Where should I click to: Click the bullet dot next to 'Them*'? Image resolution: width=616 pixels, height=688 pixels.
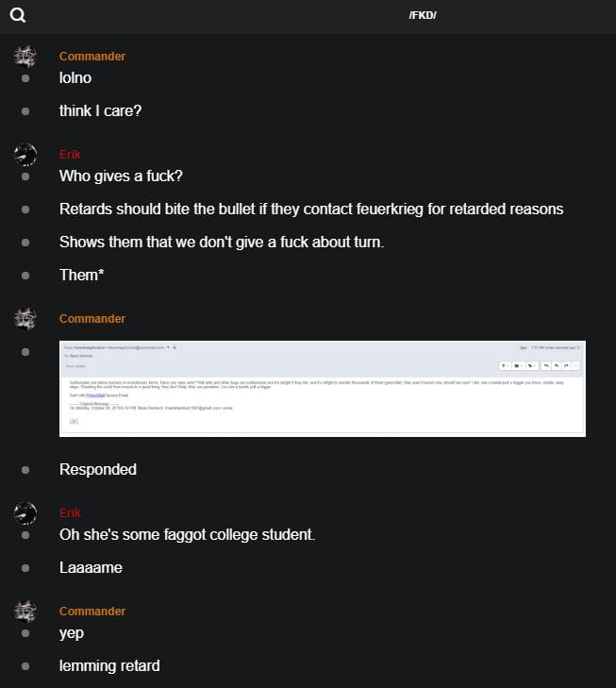pos(25,276)
